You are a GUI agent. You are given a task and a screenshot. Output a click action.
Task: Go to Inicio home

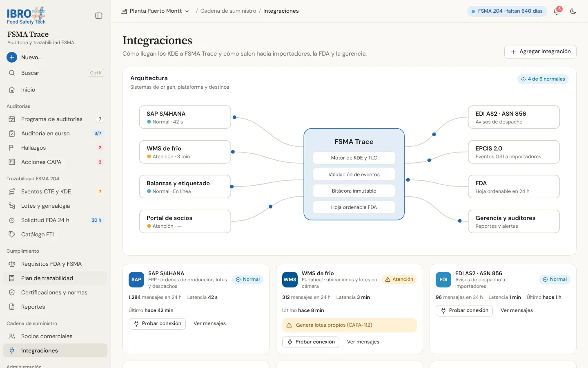56,90
